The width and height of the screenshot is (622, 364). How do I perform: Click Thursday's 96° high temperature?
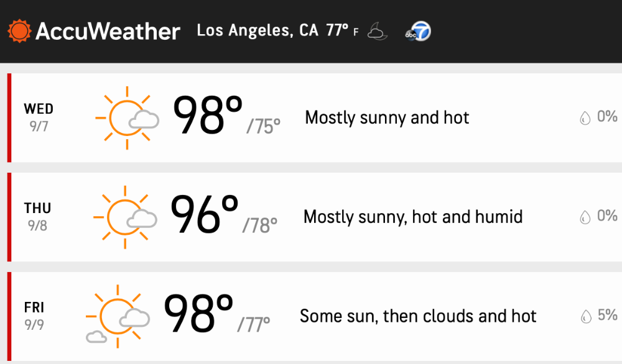click(x=204, y=214)
